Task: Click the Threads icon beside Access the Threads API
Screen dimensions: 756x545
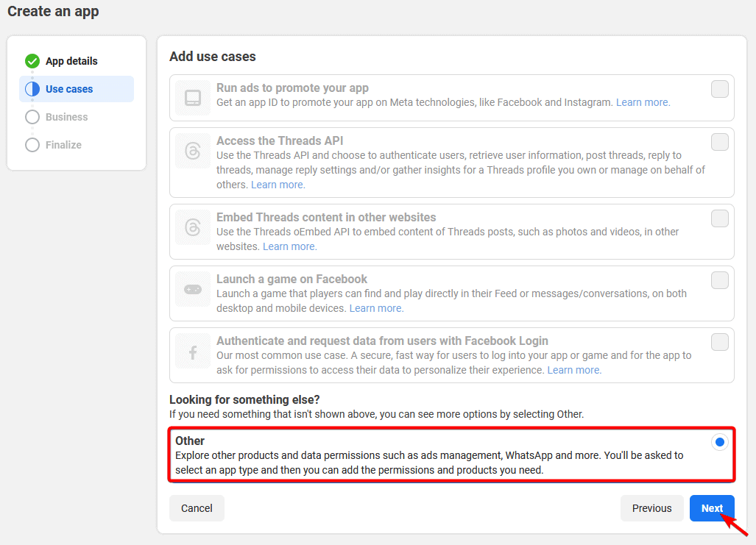Action: 192,150
